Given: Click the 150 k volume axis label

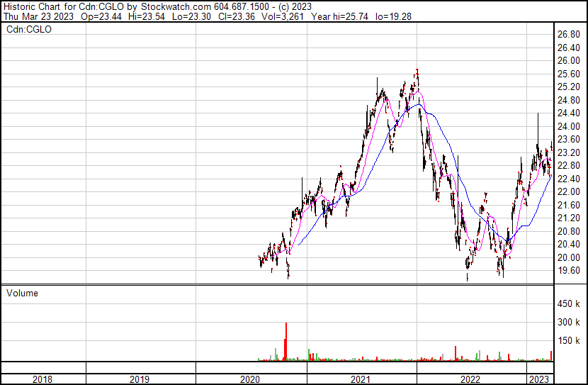Looking at the screenshot, I should coord(570,341).
